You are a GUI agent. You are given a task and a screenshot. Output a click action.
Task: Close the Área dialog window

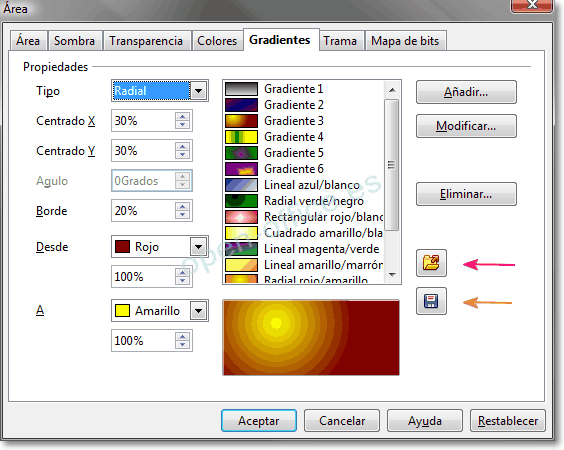coord(532,5)
